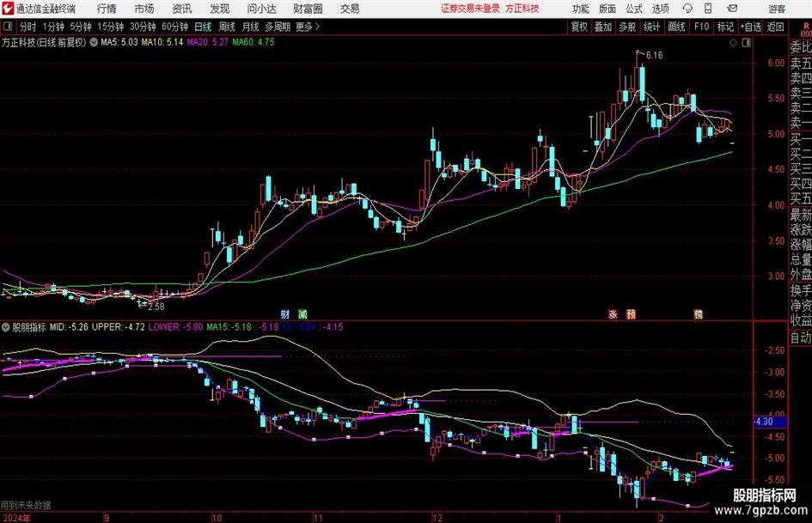Viewport: 812px width, 523px height.
Task: Click the 统计 statistics button
Action: pyautogui.click(x=652, y=27)
